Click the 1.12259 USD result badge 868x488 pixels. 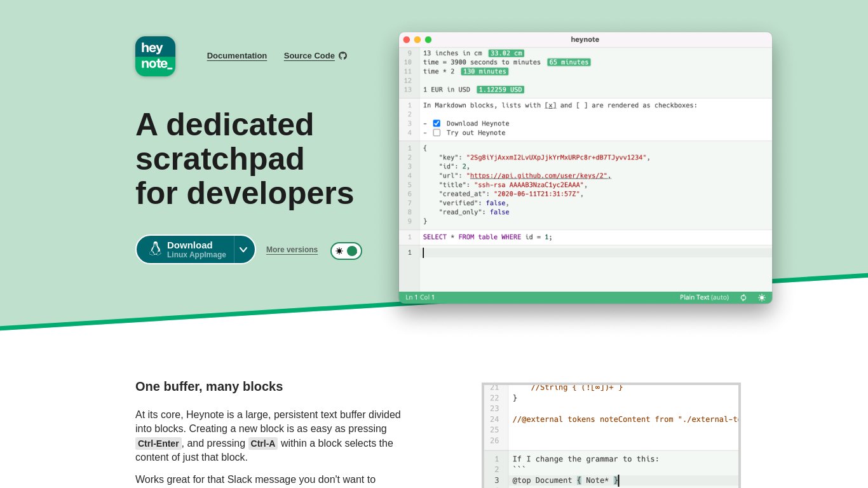500,90
